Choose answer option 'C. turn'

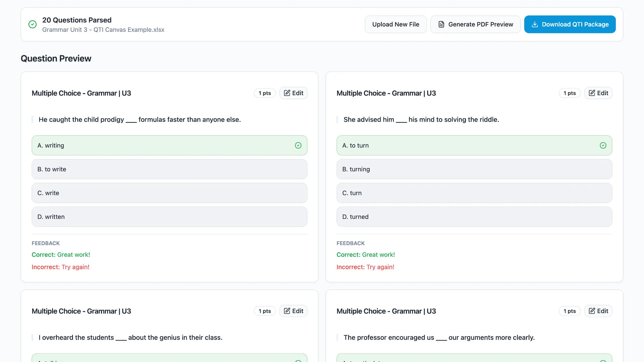tap(474, 193)
